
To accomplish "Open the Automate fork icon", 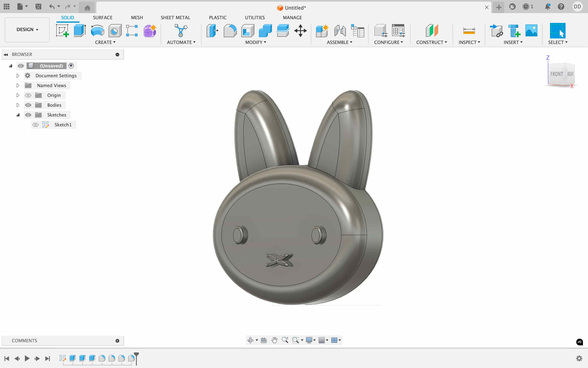I will coord(181,31).
